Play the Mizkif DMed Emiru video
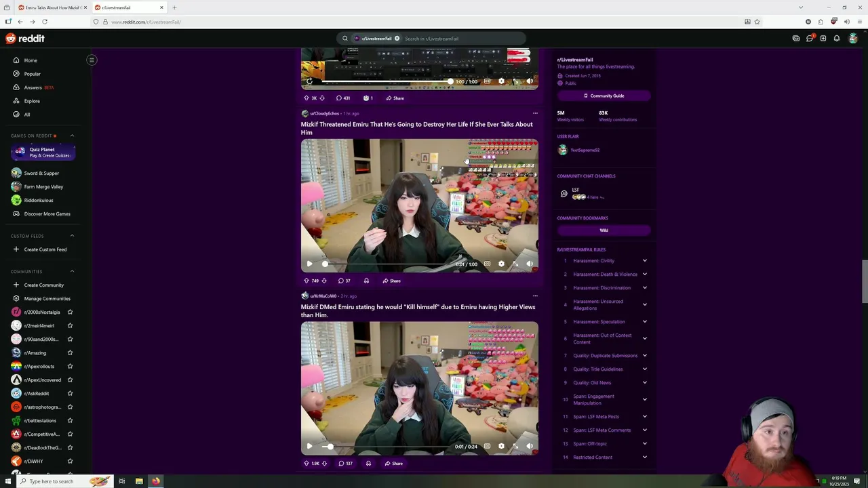This screenshot has width=868, height=488. click(309, 446)
